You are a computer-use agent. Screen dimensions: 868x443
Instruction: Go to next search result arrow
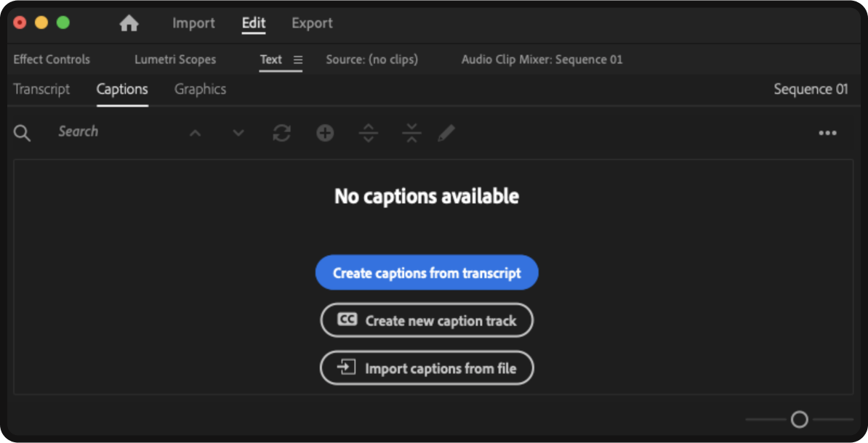coord(238,133)
